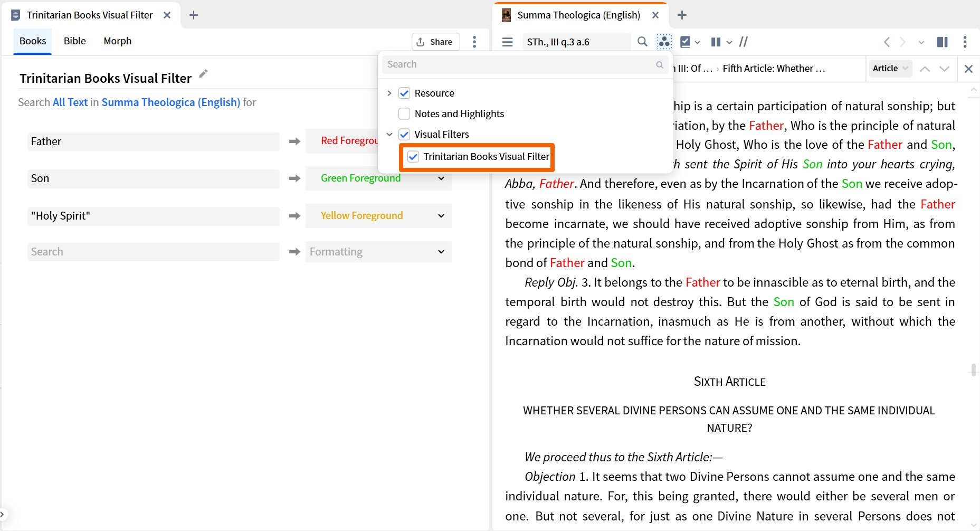Viewport: 980px width, 531px height.
Task: Select the Trinitarian Books Visual Filter tab
Action: click(x=90, y=15)
